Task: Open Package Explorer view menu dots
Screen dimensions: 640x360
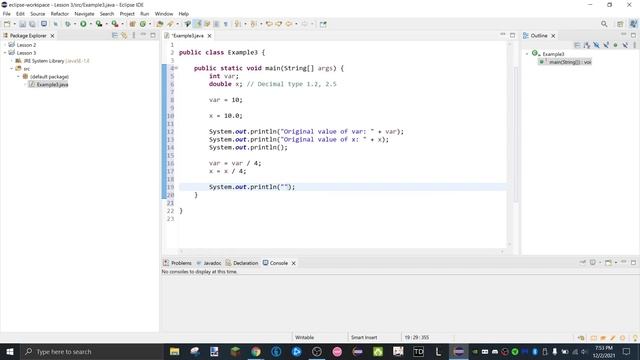Action: click(134, 36)
